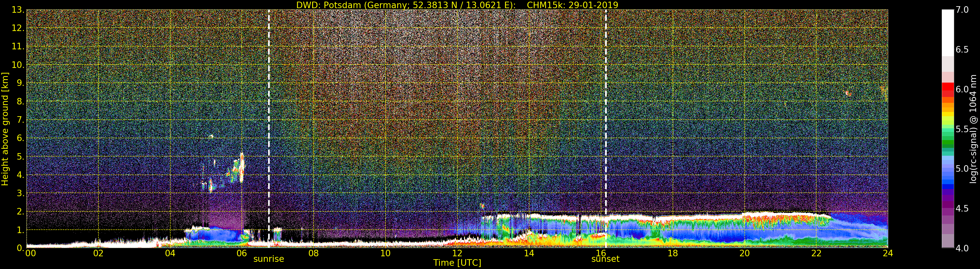Click the 'log(rc-signal) @ 1064 nm' colorbar label
Viewport: 980px width, 269px height.
(973, 129)
